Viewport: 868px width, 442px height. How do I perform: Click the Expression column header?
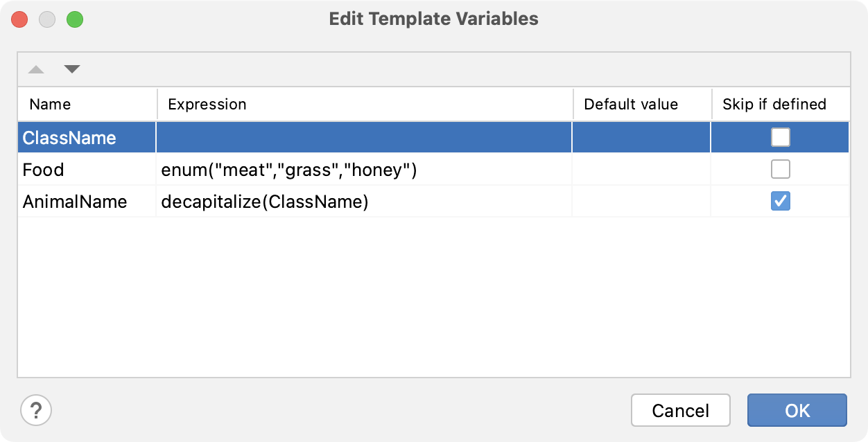[207, 104]
